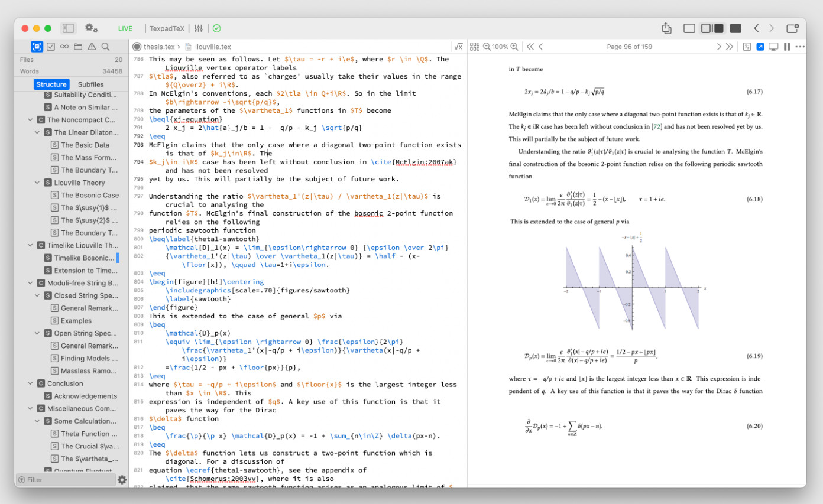
Task: Choose the TexpadTeX typesetter
Action: (167, 28)
